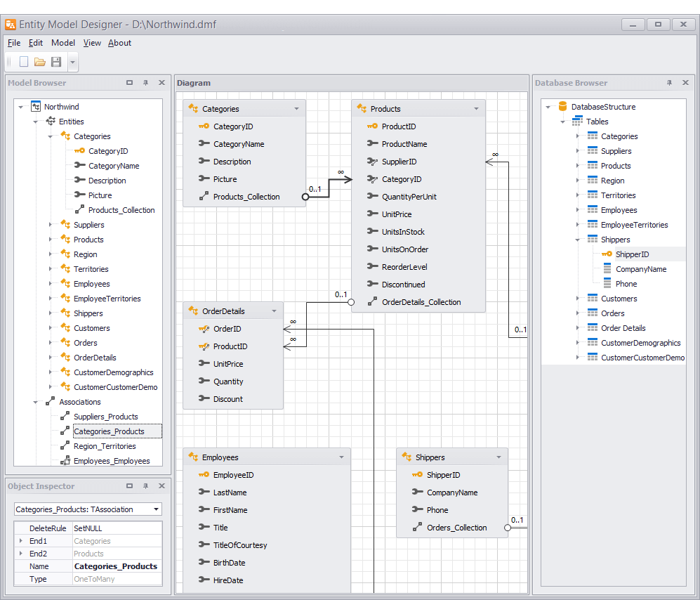Collapse the Categories entity box in diagram

(296, 109)
